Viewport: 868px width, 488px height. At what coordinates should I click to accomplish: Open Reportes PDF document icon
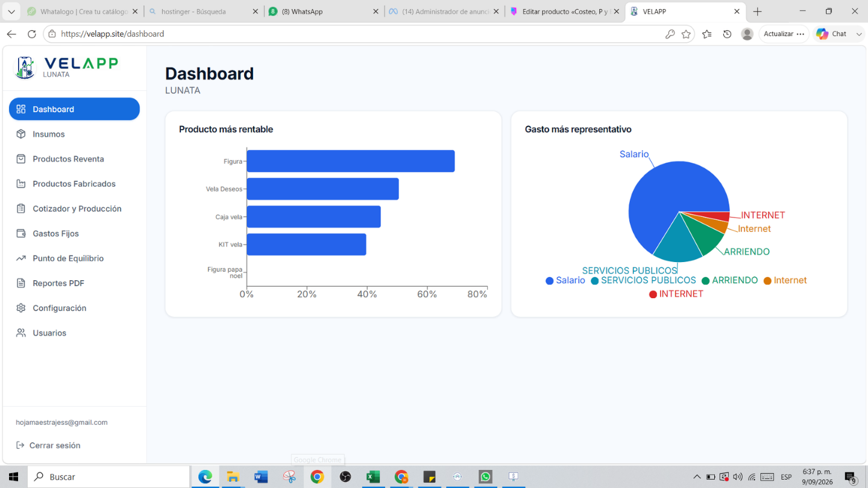click(x=21, y=283)
